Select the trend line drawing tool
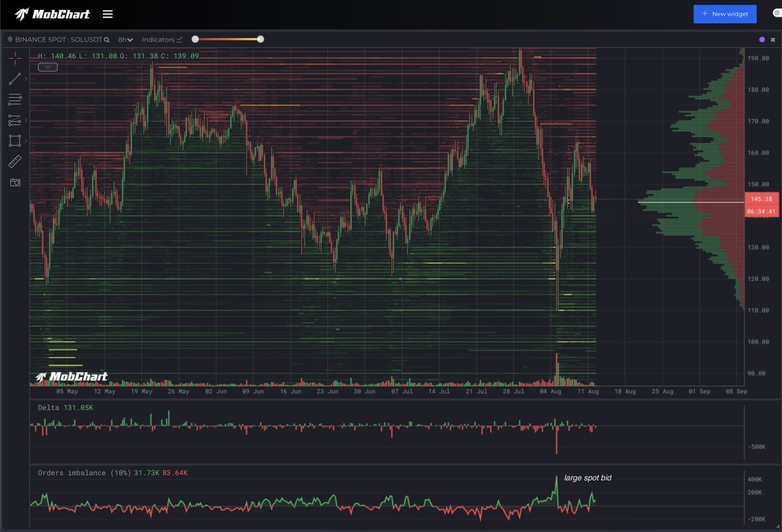 point(15,79)
